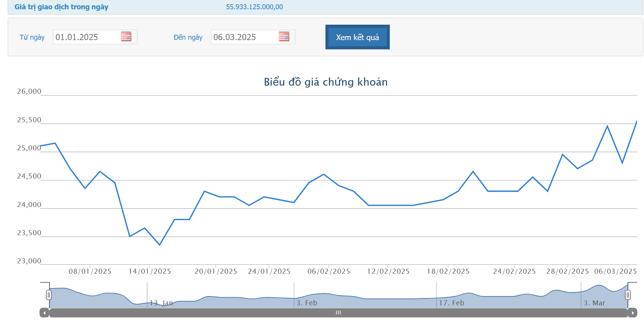The width and height of the screenshot is (644, 325).
Task: Click the grip on the chart scrollbar thumb
Action: point(338,313)
